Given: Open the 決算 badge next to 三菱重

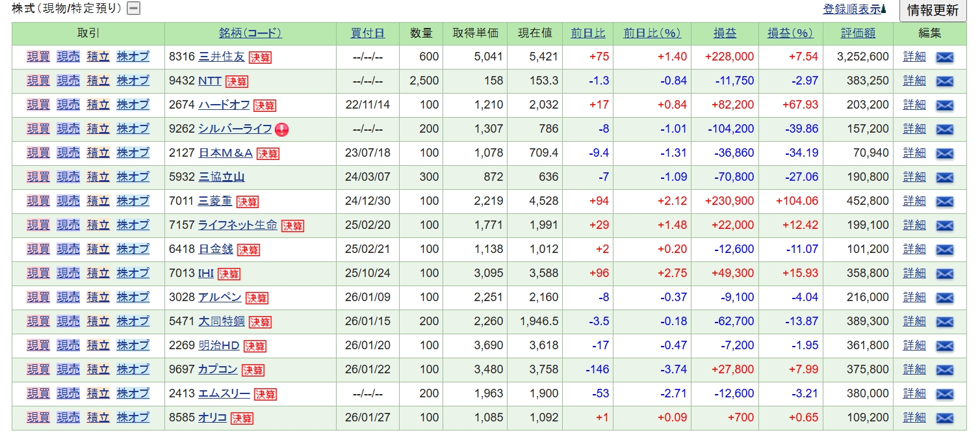Looking at the screenshot, I should coord(247,202).
